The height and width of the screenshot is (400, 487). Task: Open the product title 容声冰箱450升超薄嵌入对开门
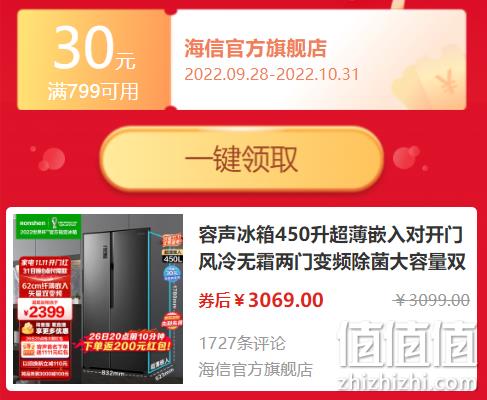coord(330,235)
